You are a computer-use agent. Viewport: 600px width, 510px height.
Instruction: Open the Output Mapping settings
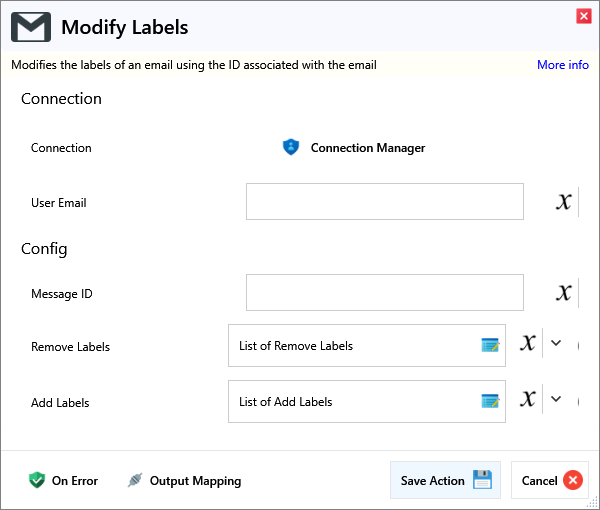[184, 481]
